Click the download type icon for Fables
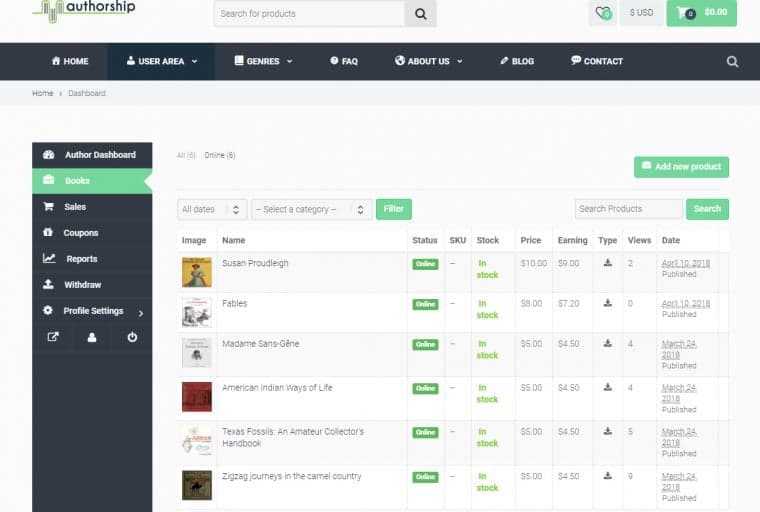The height and width of the screenshot is (512, 760). (x=607, y=303)
